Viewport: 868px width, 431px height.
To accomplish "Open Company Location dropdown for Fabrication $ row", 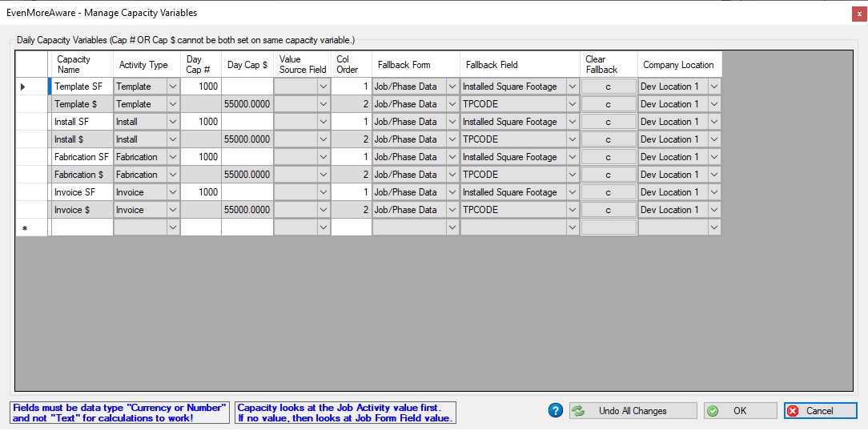I will pos(714,175).
